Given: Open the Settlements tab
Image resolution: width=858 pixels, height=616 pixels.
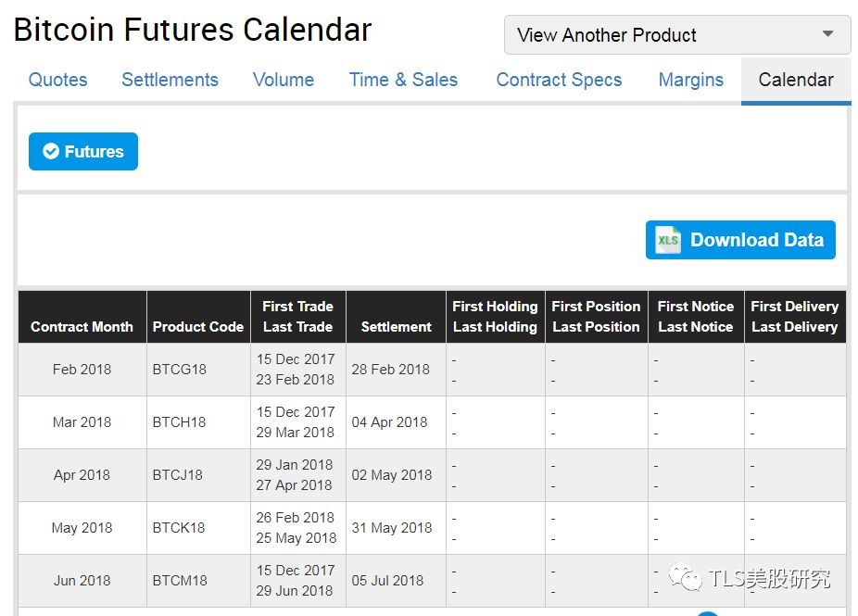Looking at the screenshot, I should pos(170,80).
